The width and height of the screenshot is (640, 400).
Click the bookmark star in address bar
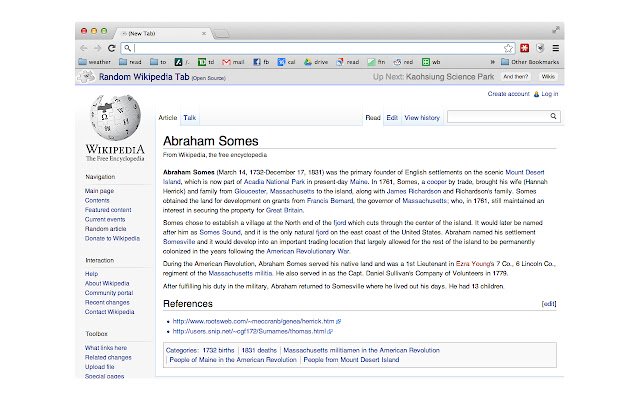pyautogui.click(x=508, y=48)
